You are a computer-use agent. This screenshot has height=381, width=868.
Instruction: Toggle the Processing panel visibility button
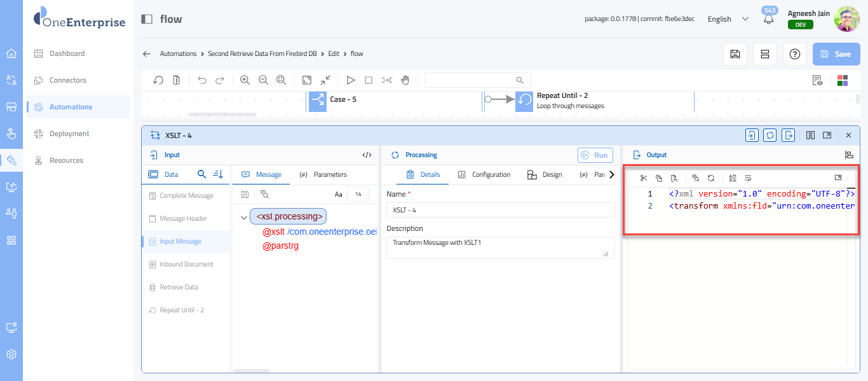tap(770, 135)
